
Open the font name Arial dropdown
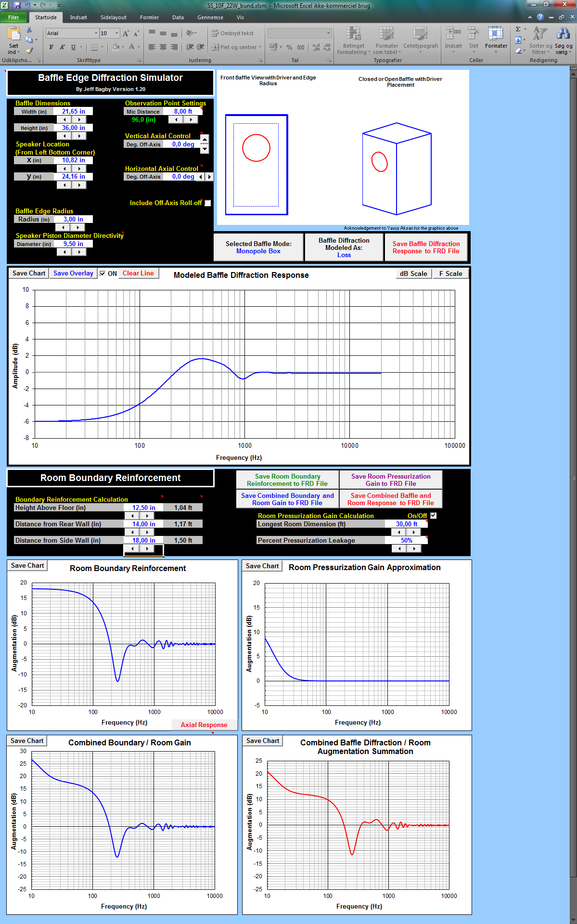(96, 33)
